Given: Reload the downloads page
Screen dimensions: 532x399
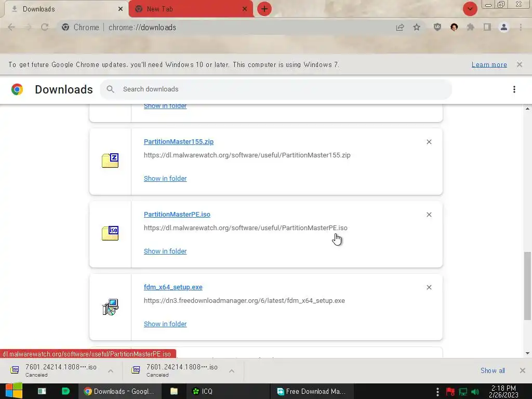Looking at the screenshot, I should (45, 27).
